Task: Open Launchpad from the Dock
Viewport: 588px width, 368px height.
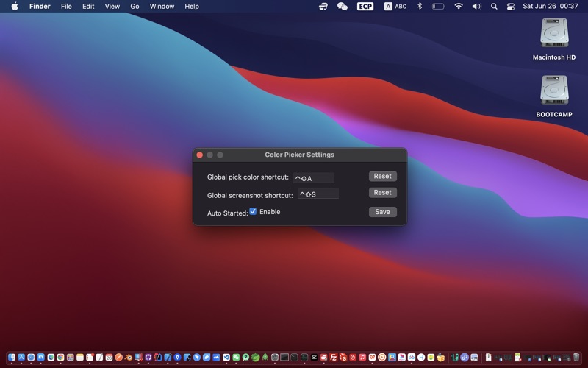Action: (x=70, y=357)
